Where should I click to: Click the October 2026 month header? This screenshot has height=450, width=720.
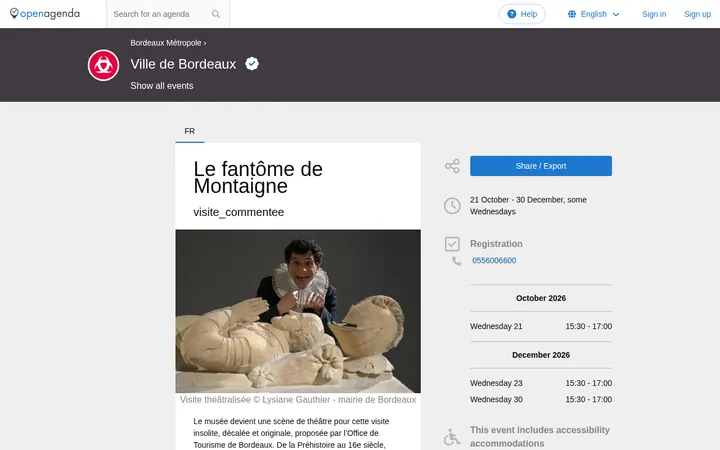(x=541, y=298)
